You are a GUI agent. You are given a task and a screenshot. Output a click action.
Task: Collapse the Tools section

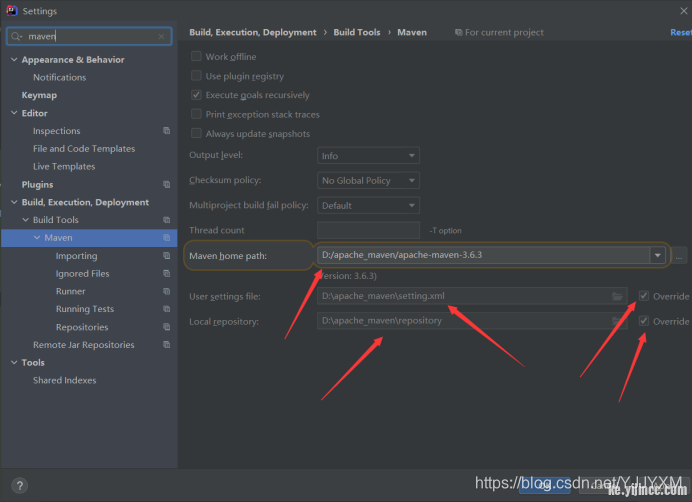[14, 362]
